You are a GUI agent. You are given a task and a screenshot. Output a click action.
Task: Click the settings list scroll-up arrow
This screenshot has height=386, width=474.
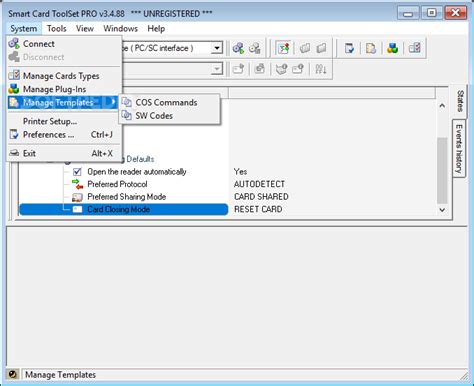pyautogui.click(x=442, y=106)
